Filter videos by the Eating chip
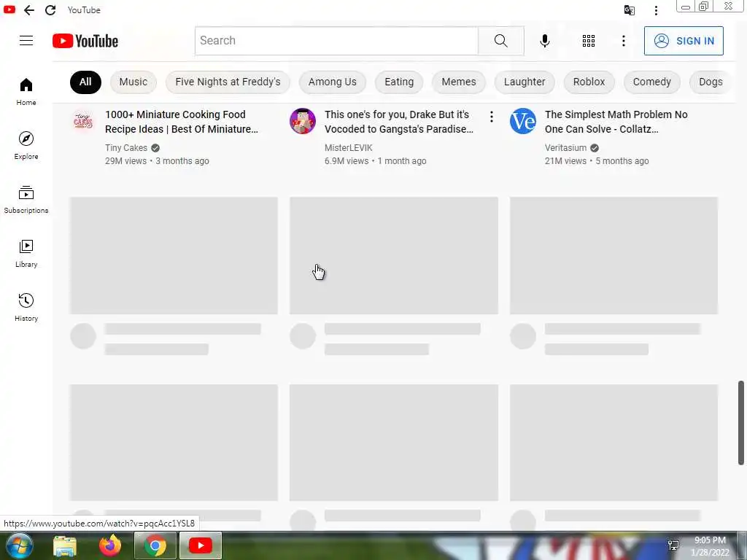The height and width of the screenshot is (560, 747). (x=399, y=82)
